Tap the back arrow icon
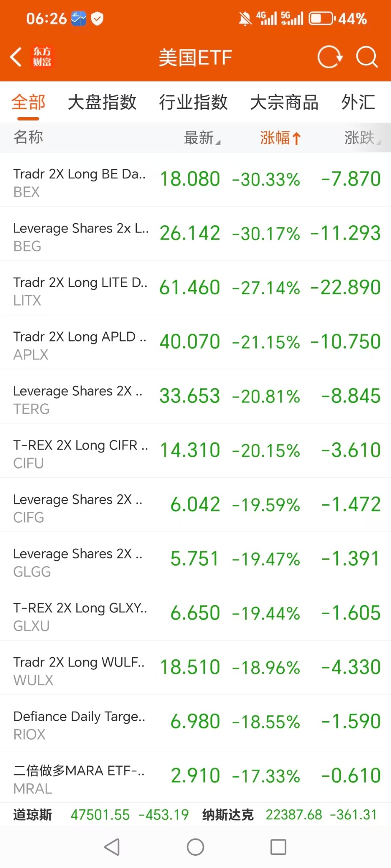391x868 pixels. [16, 57]
